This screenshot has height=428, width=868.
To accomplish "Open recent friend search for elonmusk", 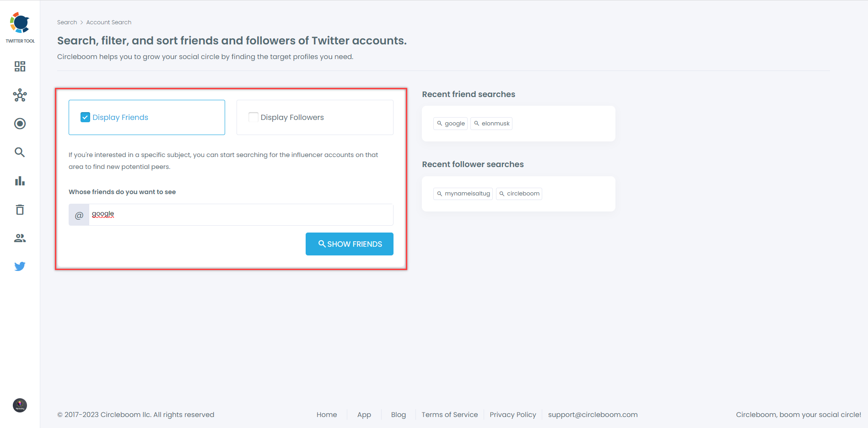I will (491, 123).
